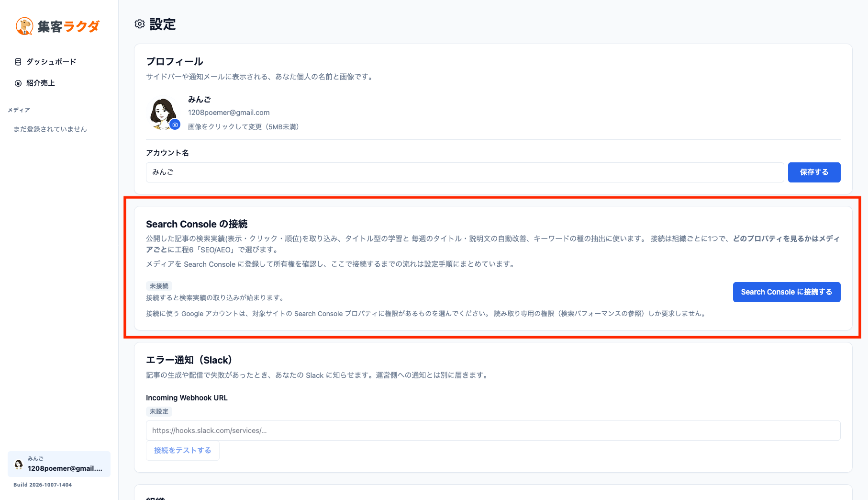Click the Search Console の接続 heading
The height and width of the screenshot is (500, 868).
pyautogui.click(x=197, y=224)
